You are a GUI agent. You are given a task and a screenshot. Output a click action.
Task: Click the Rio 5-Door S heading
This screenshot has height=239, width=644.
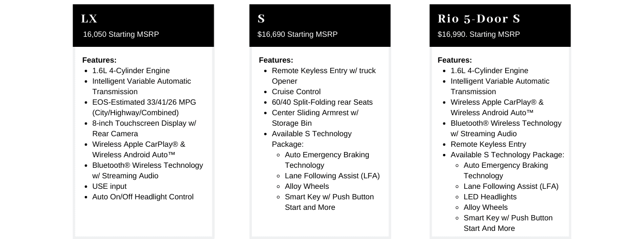coord(479,19)
